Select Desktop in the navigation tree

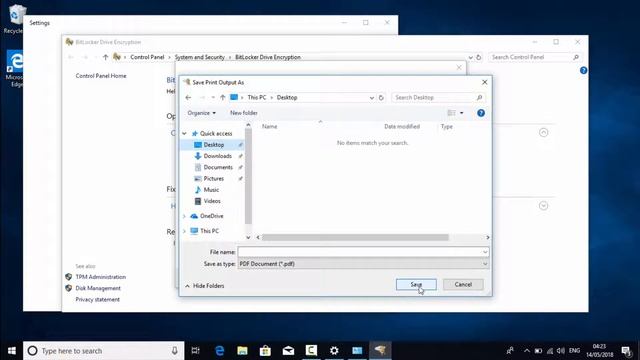[x=213, y=145]
